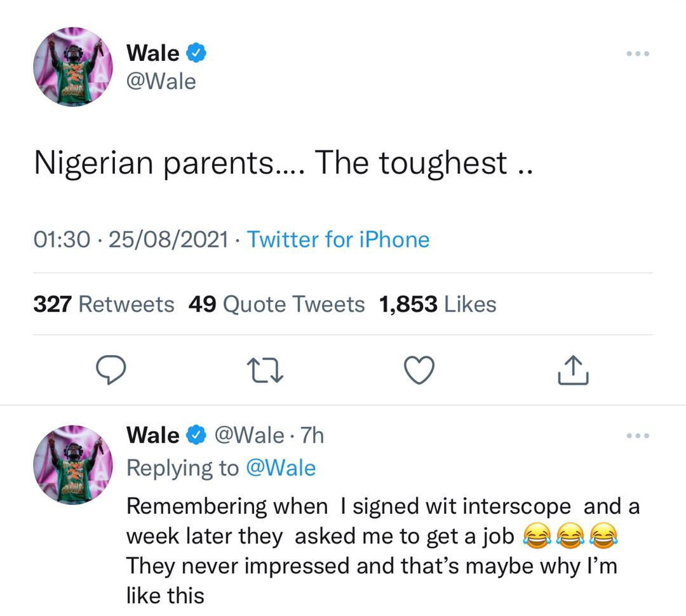Open more options on reply tweet

click(638, 435)
